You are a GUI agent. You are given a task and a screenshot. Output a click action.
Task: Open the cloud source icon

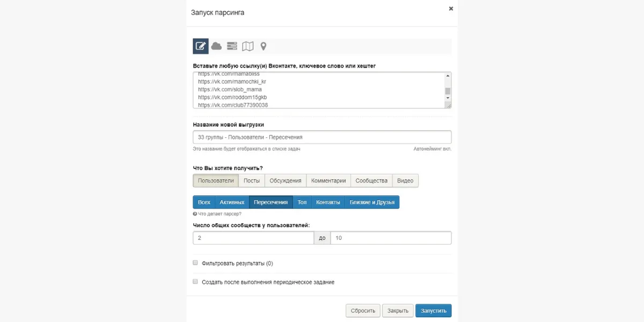[216, 46]
